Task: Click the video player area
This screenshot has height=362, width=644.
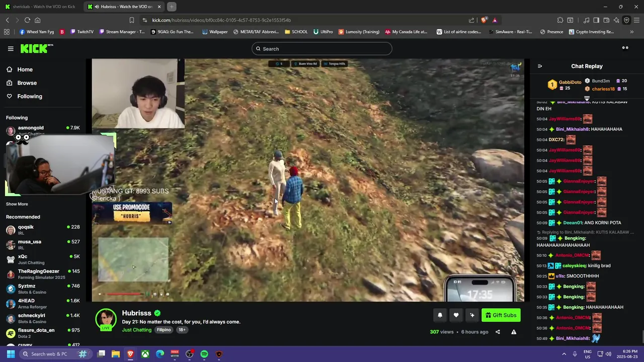Action: (308, 180)
